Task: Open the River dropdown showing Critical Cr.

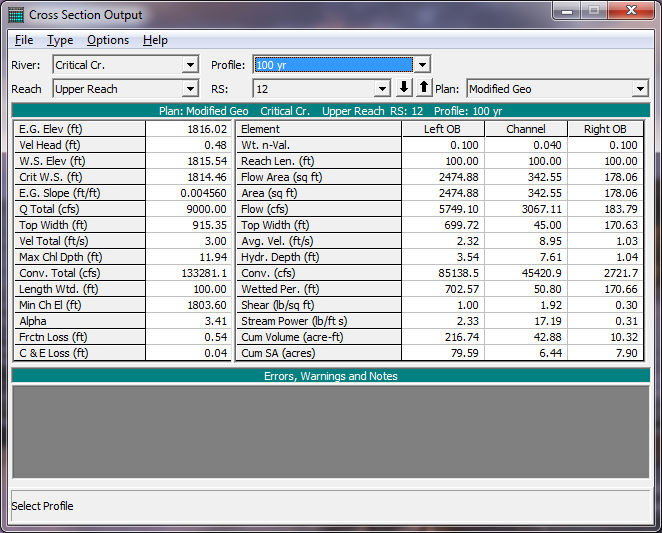Action: point(190,65)
